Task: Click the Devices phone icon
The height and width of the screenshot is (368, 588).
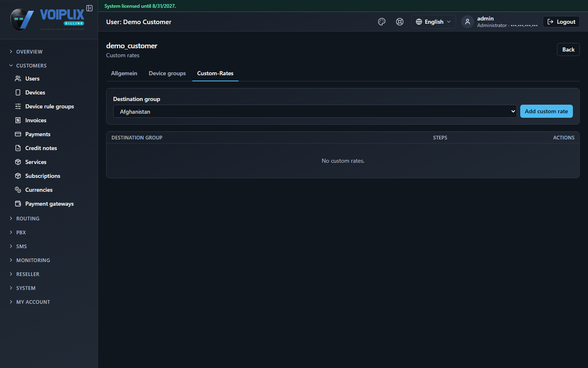Action: 18,92
